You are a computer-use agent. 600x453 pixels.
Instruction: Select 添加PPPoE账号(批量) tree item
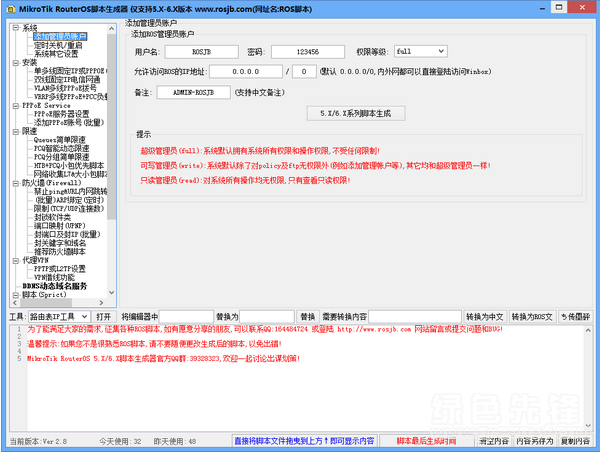point(69,123)
